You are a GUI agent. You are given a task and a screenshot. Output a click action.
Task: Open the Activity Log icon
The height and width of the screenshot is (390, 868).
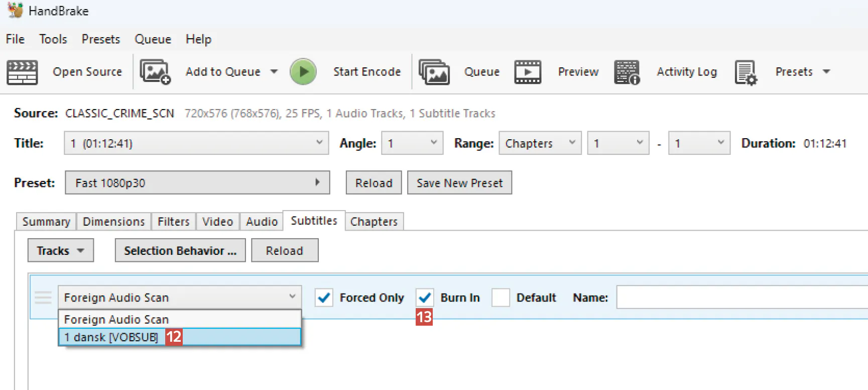click(627, 72)
